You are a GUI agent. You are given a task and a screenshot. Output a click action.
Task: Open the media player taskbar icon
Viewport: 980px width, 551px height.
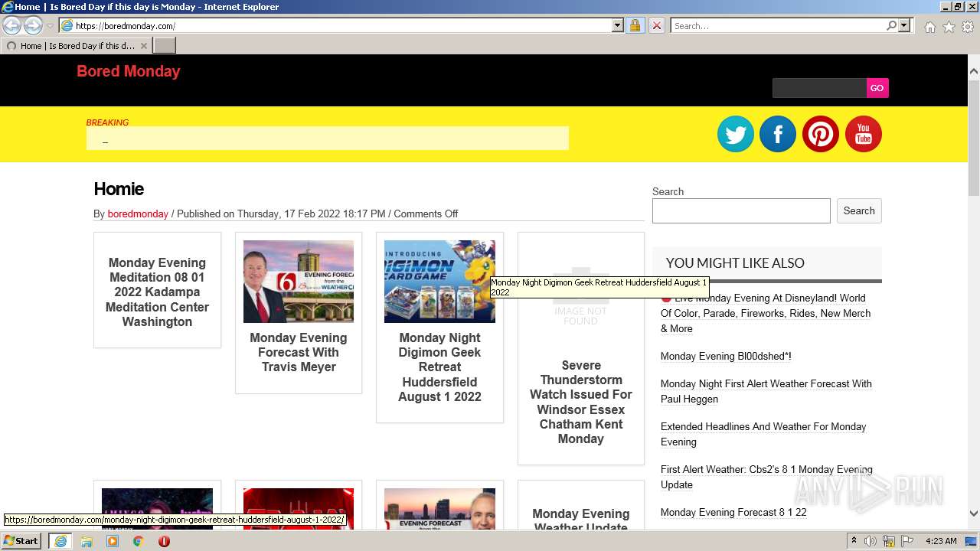pos(113,541)
